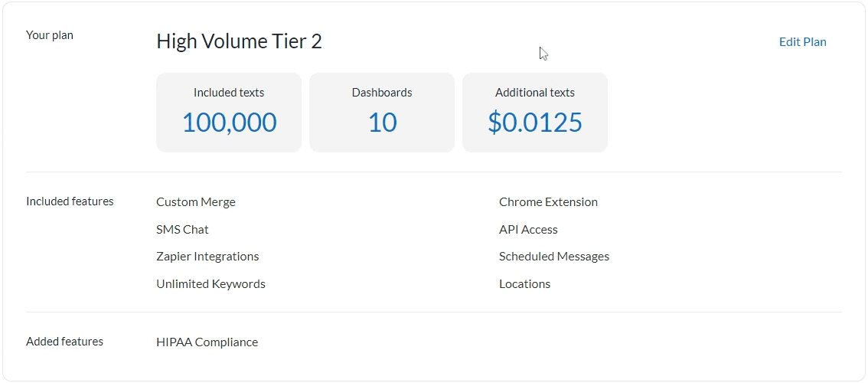Click the 100,000 included texts value
Screen dimensions: 868x383
click(x=229, y=123)
